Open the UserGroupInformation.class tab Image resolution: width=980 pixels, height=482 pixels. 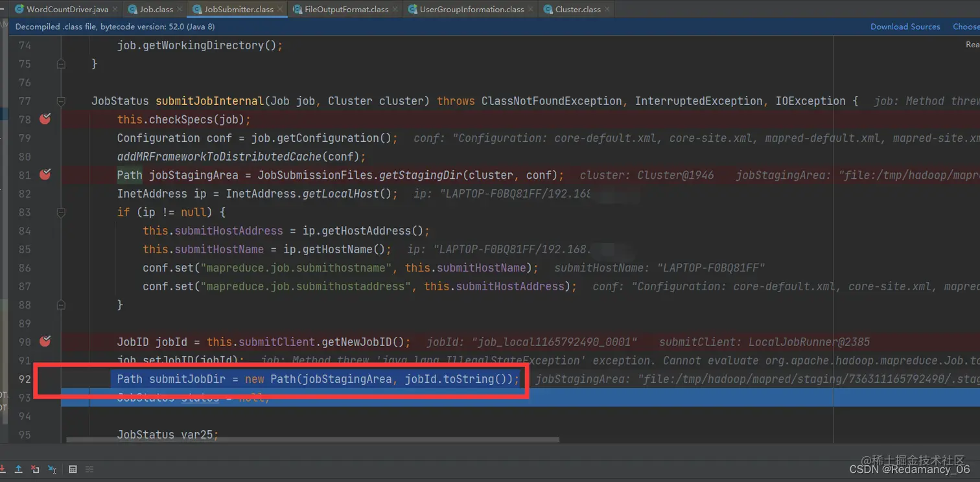[471, 10]
